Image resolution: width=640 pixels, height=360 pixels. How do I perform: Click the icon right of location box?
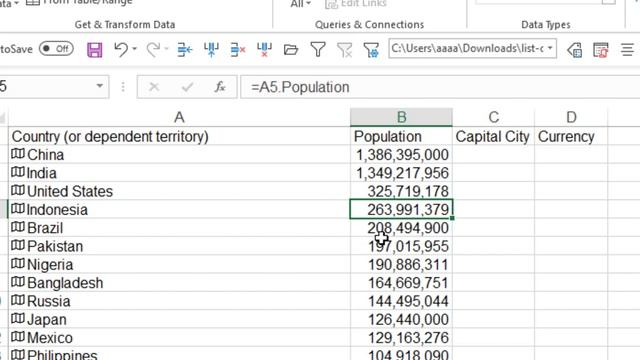pyautogui.click(x=575, y=50)
